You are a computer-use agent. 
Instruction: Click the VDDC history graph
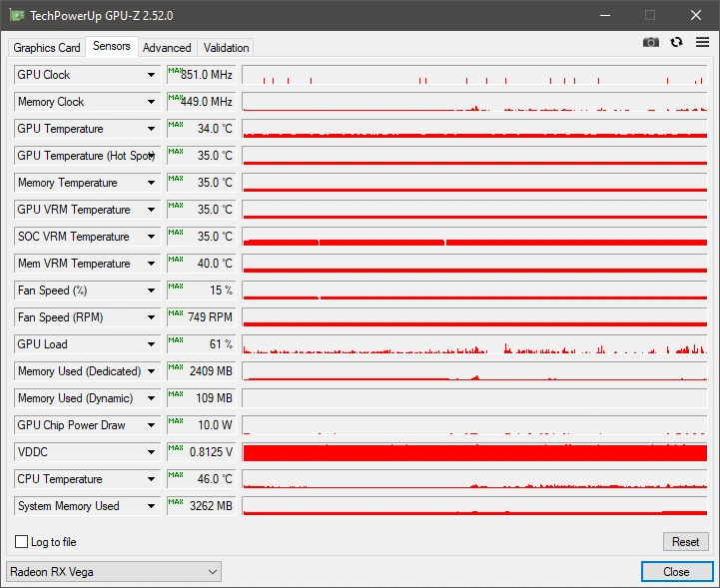pyautogui.click(x=474, y=452)
